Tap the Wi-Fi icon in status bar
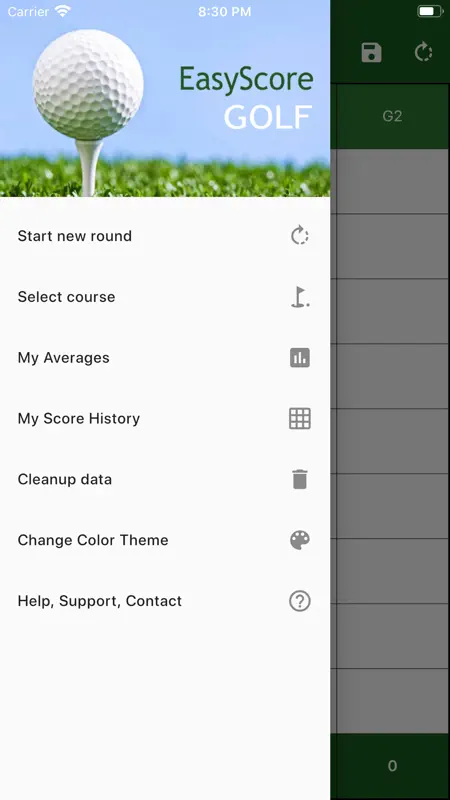 pyautogui.click(x=63, y=11)
